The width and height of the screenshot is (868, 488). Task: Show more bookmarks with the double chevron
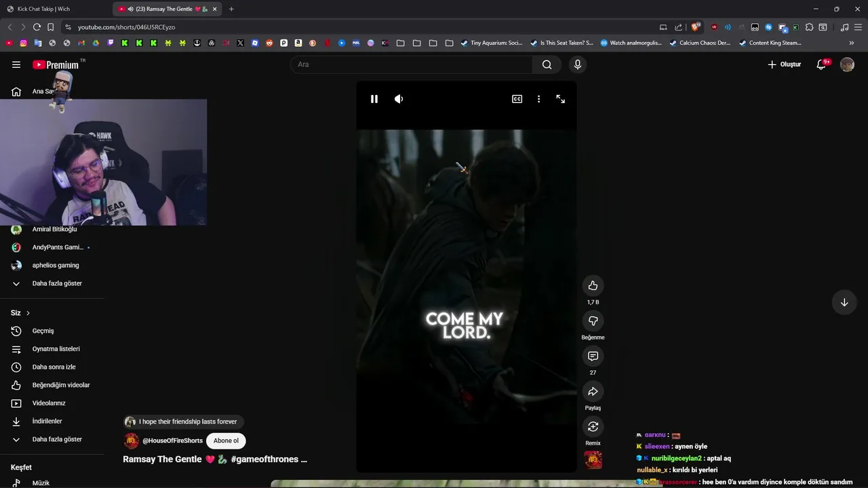coord(852,43)
